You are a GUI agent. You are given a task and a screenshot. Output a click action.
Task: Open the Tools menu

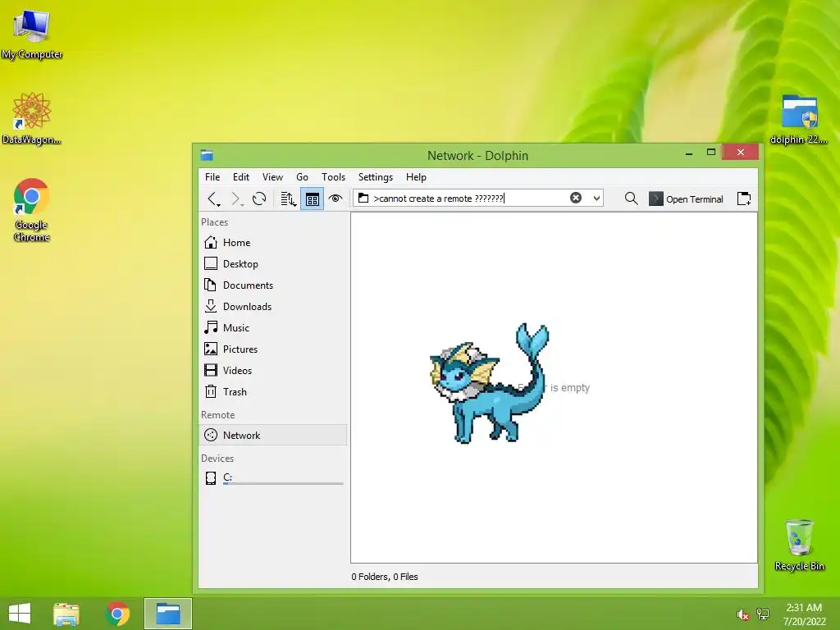(x=333, y=177)
